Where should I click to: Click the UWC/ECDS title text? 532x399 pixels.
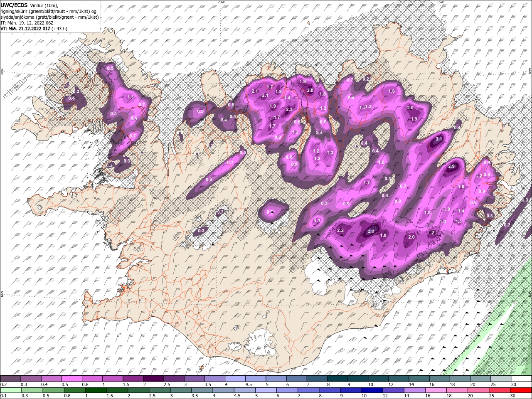[x=14, y=5]
